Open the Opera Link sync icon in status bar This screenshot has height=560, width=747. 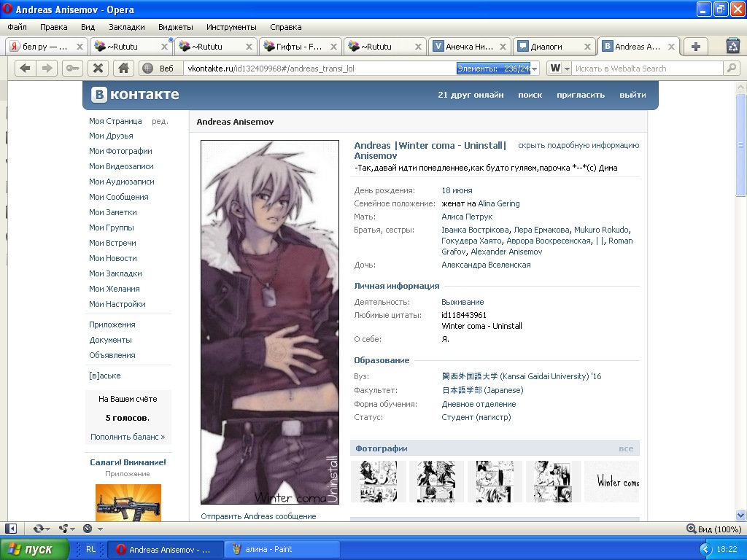(x=38, y=529)
